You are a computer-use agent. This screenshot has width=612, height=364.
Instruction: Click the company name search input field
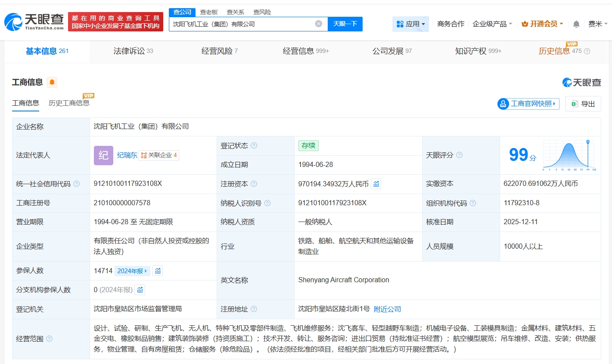pos(241,24)
